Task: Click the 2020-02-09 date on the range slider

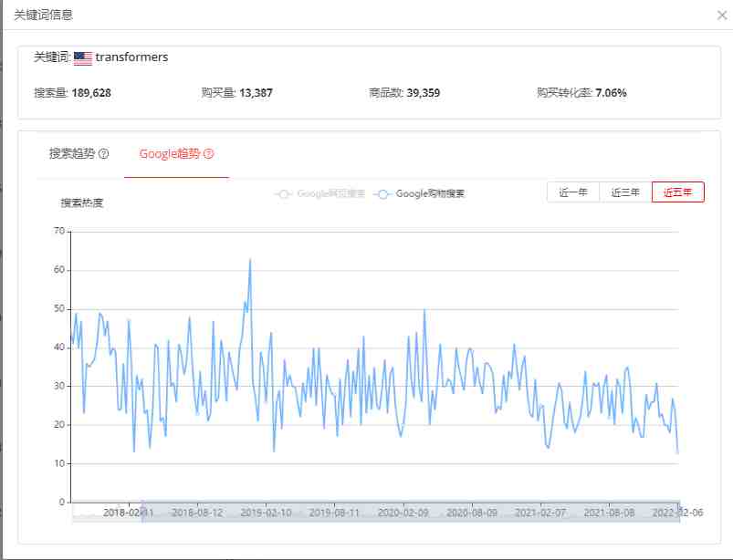Action: pos(403,513)
